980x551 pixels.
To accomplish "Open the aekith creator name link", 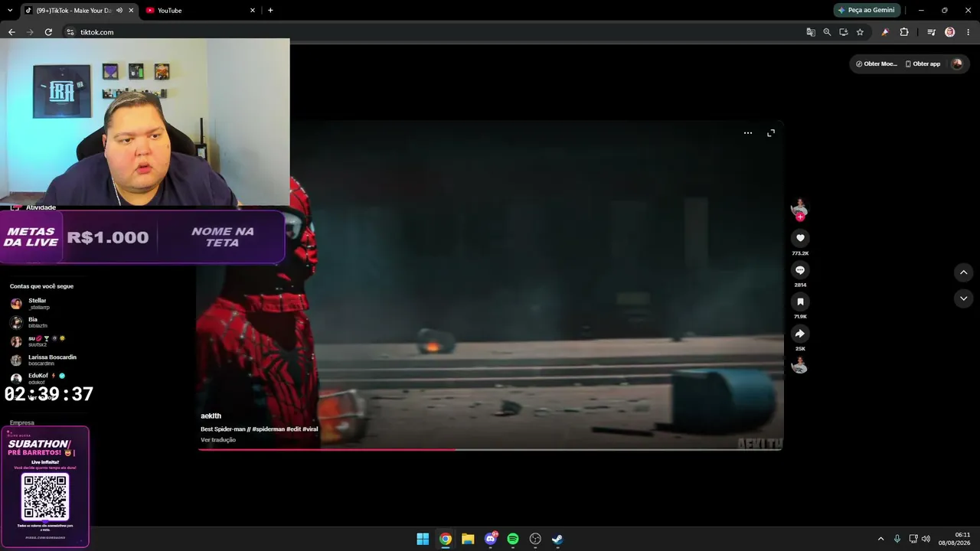I will click(x=211, y=416).
